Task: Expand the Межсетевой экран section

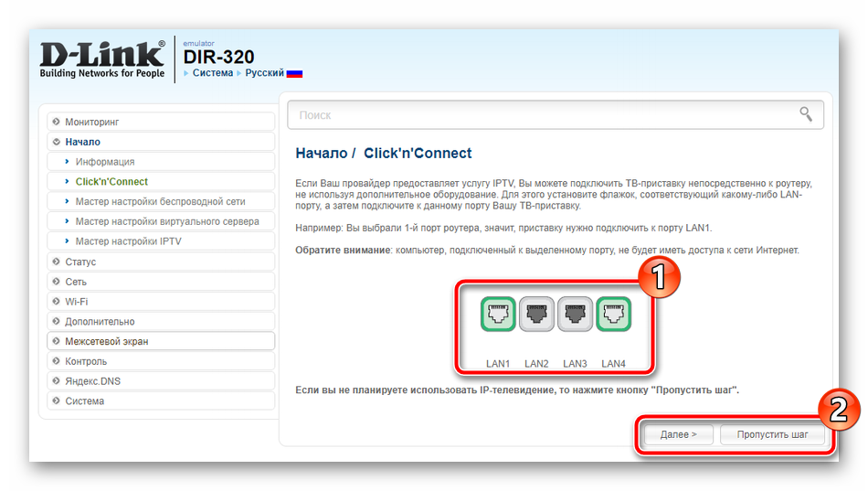Action: click(x=161, y=341)
